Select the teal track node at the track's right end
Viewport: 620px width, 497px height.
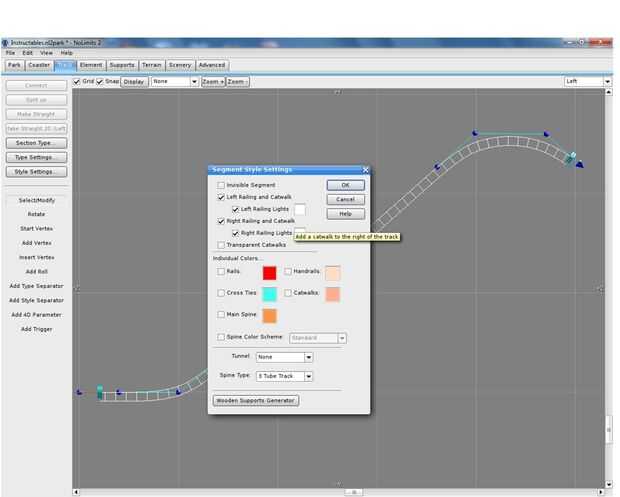[x=571, y=159]
